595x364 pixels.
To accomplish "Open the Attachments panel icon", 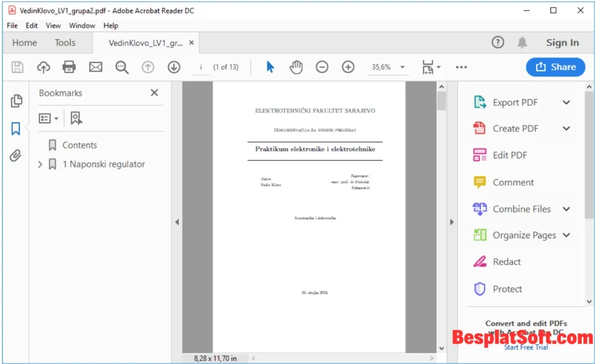I will pos(16,155).
